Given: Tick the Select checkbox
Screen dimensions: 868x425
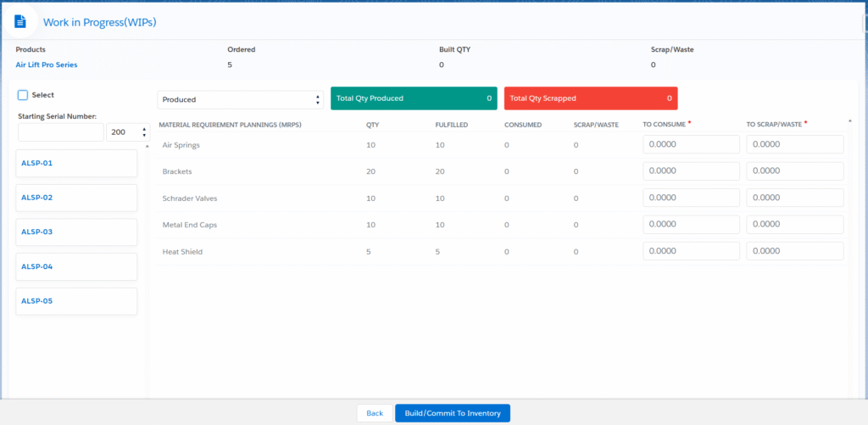Looking at the screenshot, I should (23, 95).
